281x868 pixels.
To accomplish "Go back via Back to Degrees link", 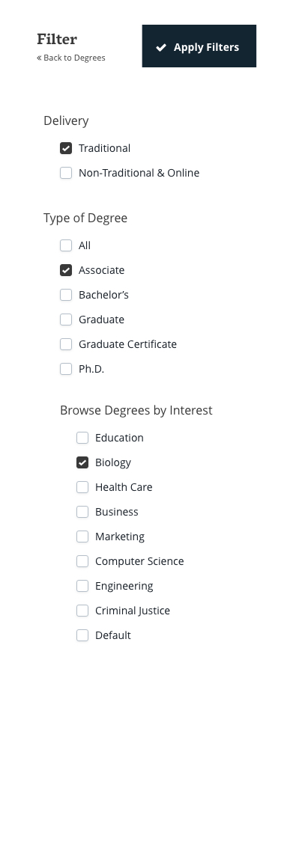I will point(71,58).
